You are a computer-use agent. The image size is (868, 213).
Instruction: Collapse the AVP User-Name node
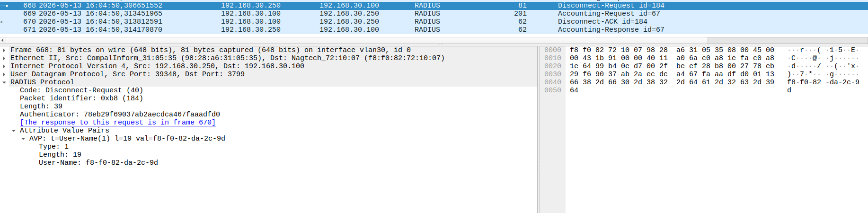[23, 139]
